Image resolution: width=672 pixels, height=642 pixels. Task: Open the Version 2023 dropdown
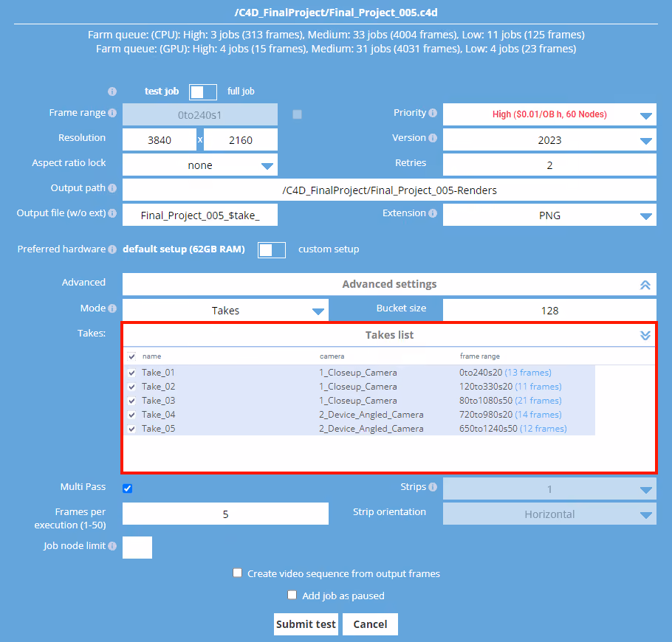549,139
